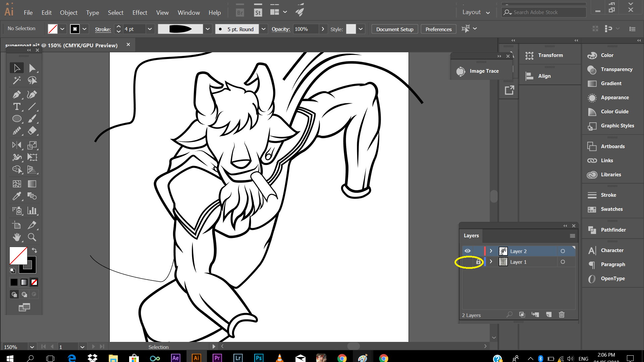Open the Object menu
This screenshot has width=644, height=362.
(x=68, y=13)
